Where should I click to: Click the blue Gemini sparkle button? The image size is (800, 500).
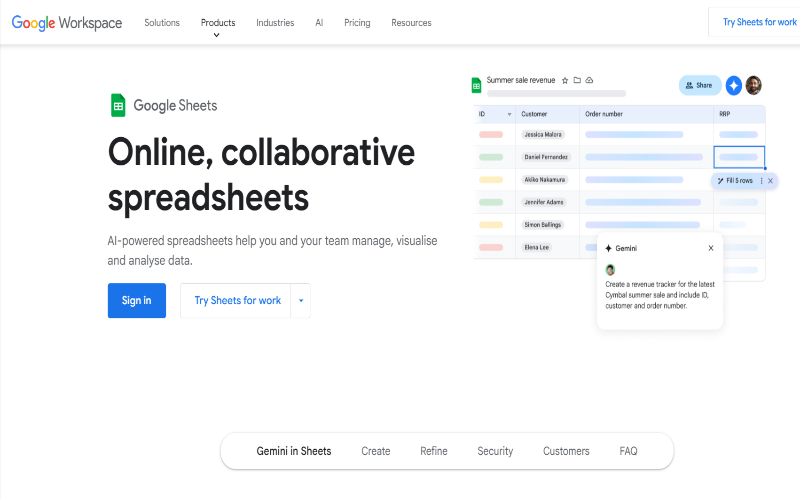click(x=734, y=86)
